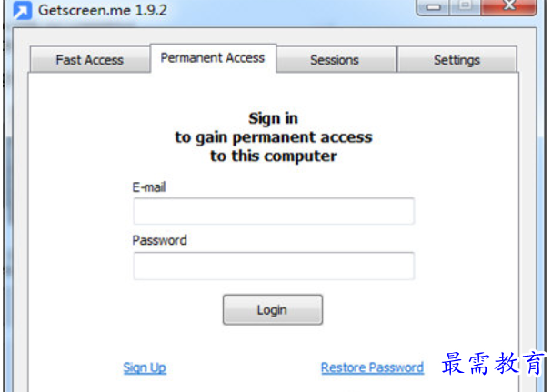
Task: Follow the Sign Up link
Action: [x=145, y=367]
